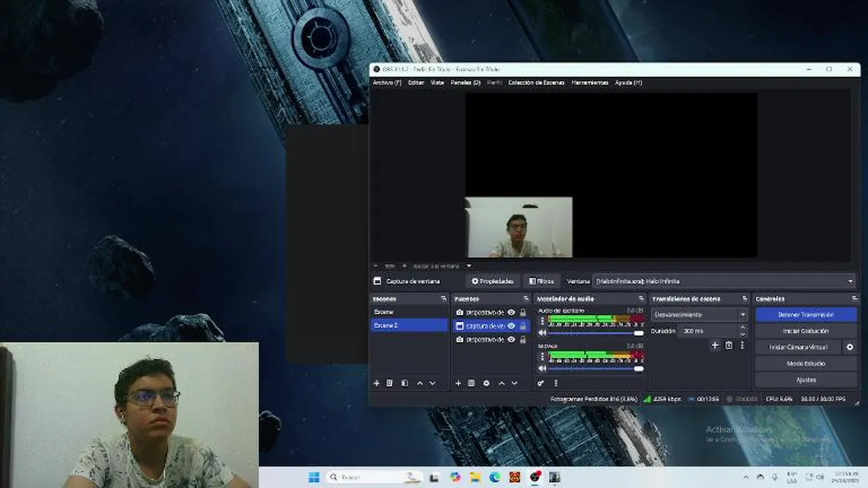Open audio mixer three-dot menu at panel bottom
This screenshot has width=868, height=488.
(556, 383)
